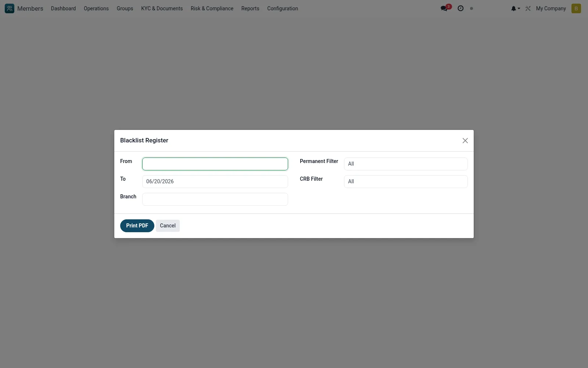The height and width of the screenshot is (368, 588).
Task: Click the user avatar B
Action: coord(576,8)
